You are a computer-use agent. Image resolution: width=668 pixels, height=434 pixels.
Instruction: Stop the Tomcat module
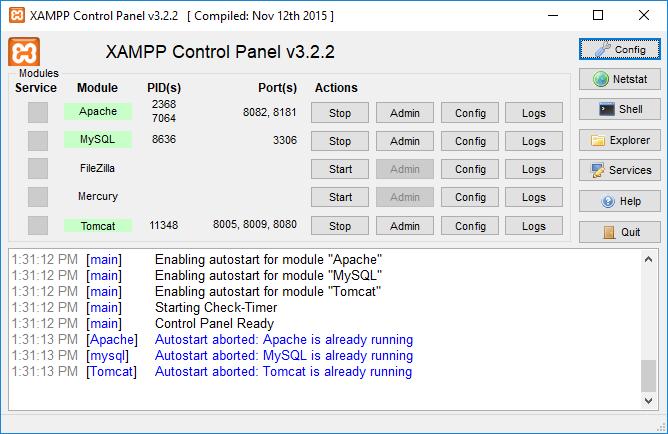pos(340,226)
